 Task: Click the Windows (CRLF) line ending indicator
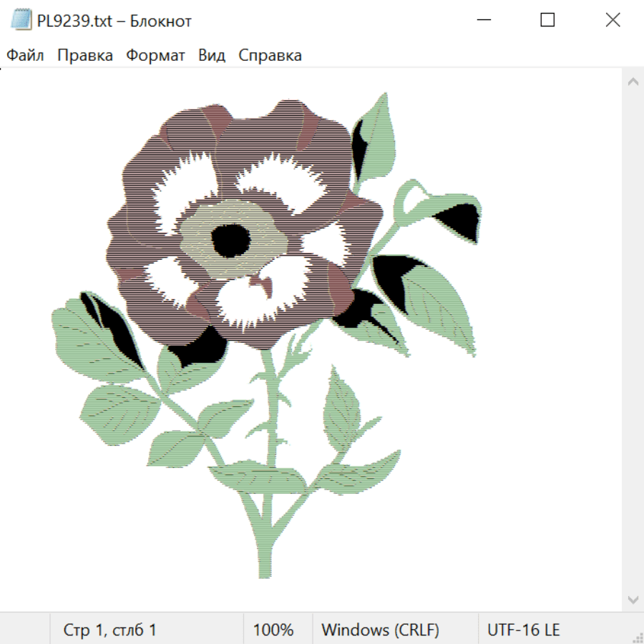pos(380,630)
